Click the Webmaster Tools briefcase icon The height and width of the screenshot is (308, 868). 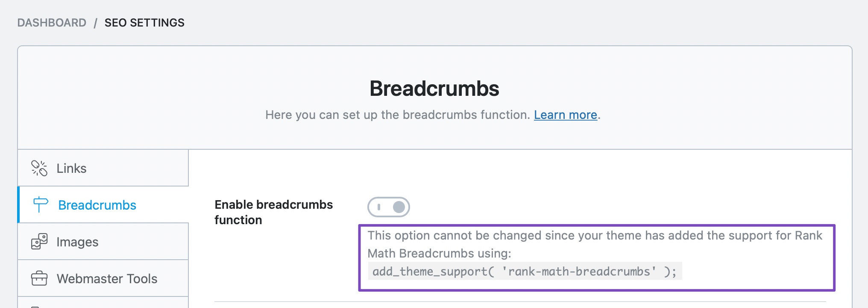click(40, 278)
